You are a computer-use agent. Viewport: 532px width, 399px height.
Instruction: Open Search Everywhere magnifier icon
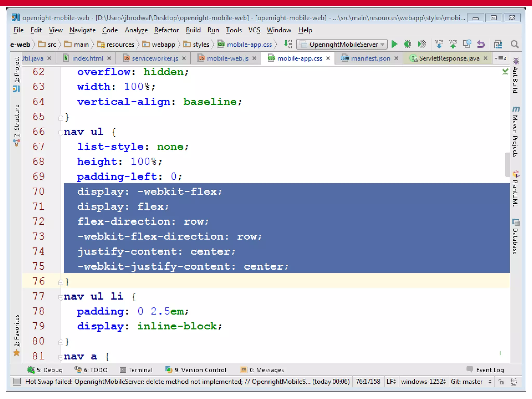[x=515, y=44]
